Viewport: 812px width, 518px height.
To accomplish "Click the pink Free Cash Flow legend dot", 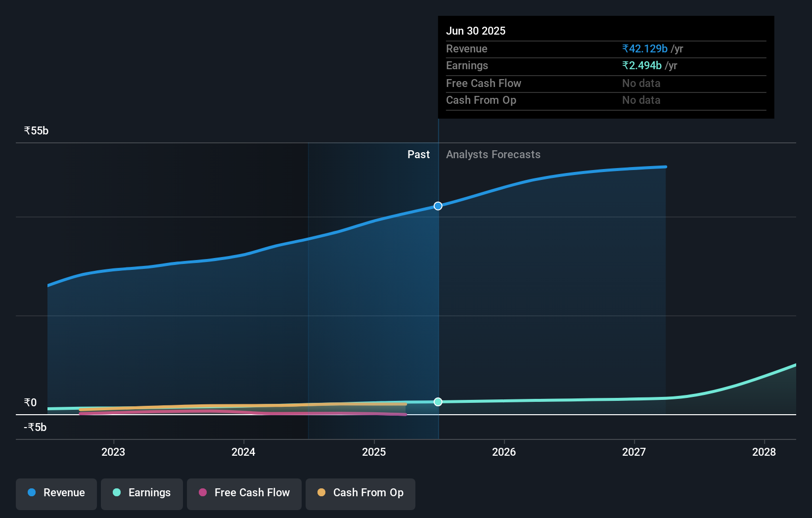I will click(x=203, y=492).
